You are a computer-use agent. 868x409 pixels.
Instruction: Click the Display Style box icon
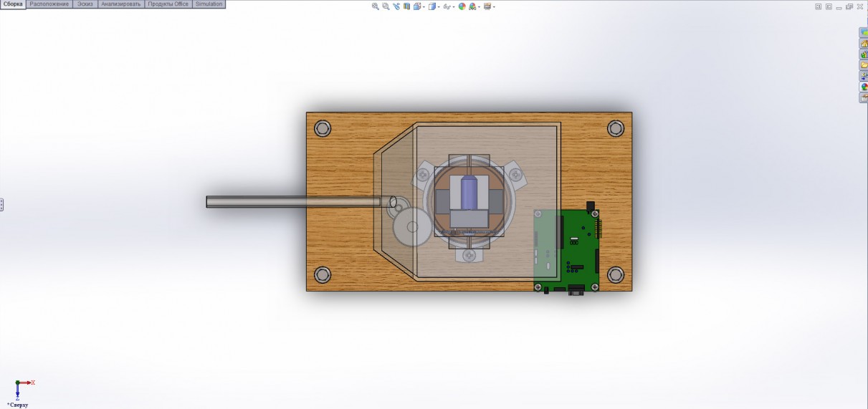point(432,6)
